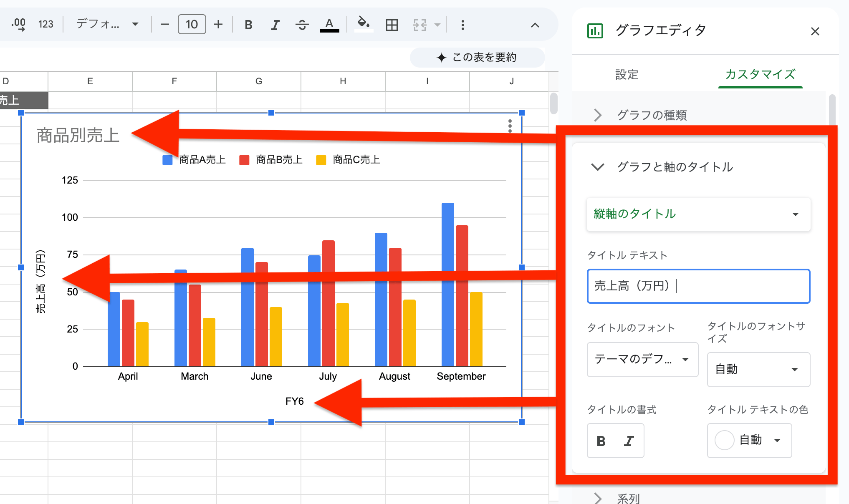Select the カスタマイズ tab
The height and width of the screenshot is (504, 849).
pos(760,75)
